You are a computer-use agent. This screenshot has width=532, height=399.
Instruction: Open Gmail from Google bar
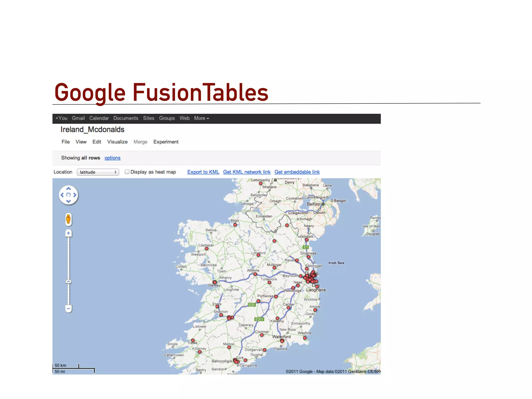coord(78,118)
